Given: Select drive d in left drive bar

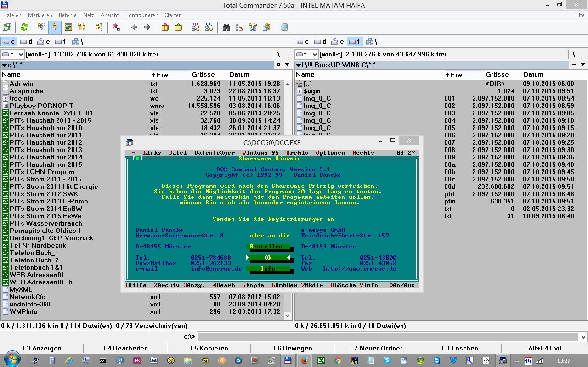Looking at the screenshot, I should click(26, 42).
